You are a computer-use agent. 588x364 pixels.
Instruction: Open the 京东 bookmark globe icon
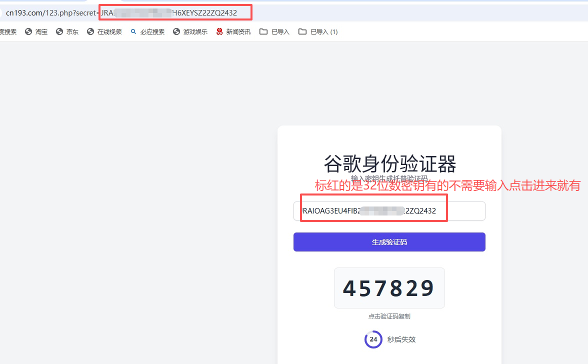(59, 32)
